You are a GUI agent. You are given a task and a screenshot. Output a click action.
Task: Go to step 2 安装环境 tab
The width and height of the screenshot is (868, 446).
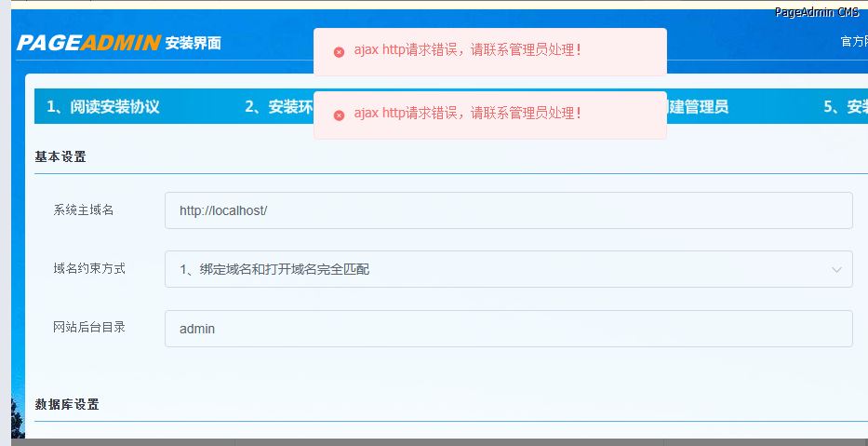(277, 107)
